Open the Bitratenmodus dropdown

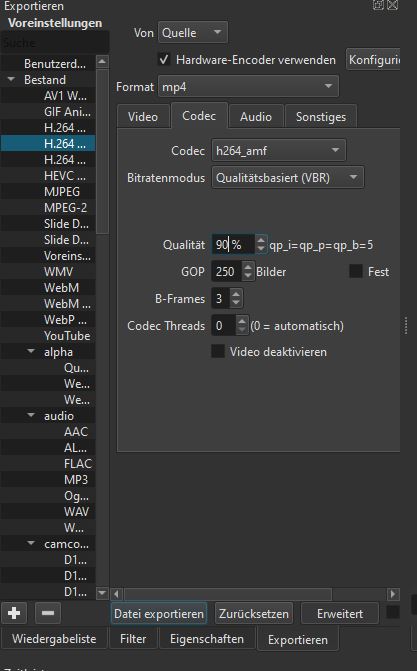[x=288, y=178]
